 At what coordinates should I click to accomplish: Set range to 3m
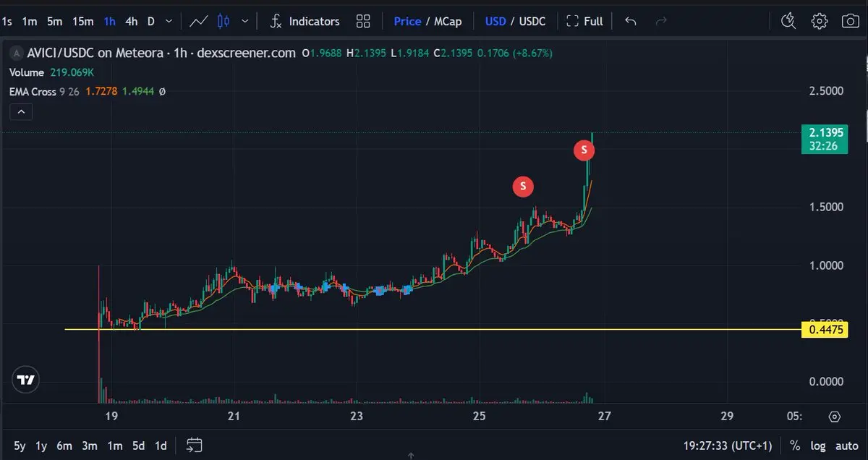coord(89,446)
